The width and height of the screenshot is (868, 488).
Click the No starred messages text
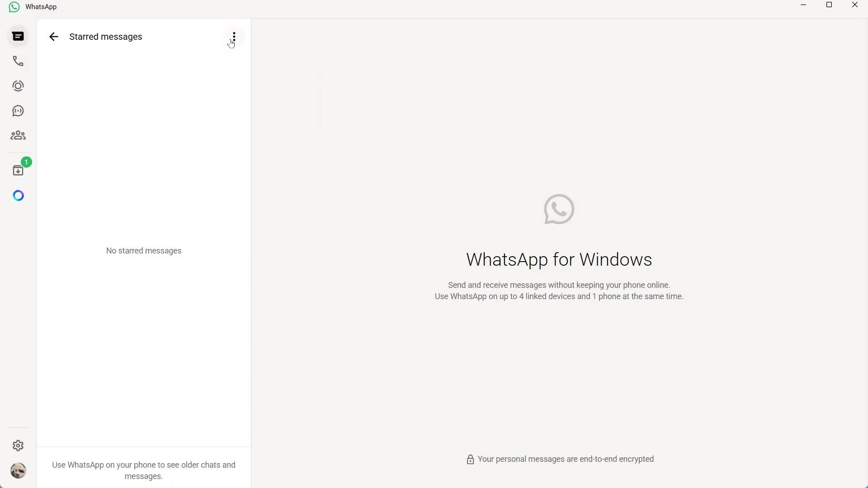(143, 250)
